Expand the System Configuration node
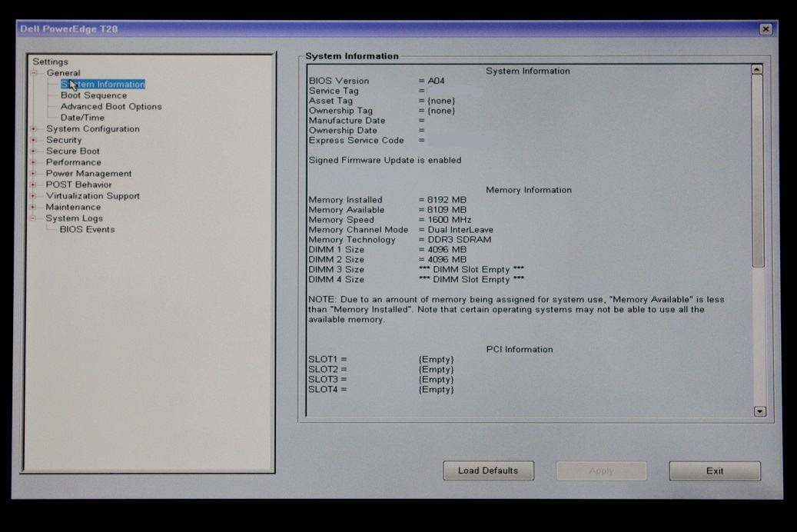Screen dimensions: 797x532 pyautogui.click(x=34, y=128)
